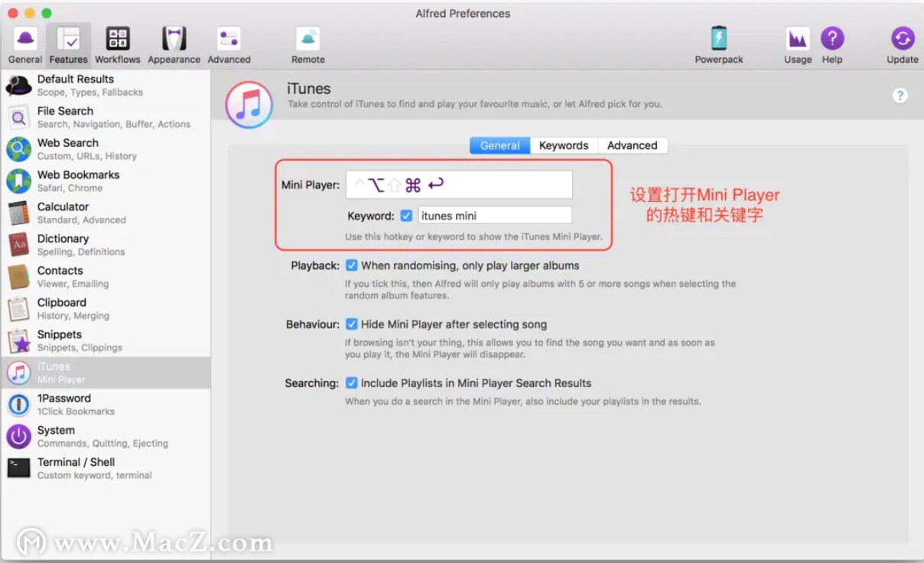This screenshot has width=924, height=563.
Task: Click "Viewer, Emailing" subtitle text
Action: pyautogui.click(x=73, y=284)
